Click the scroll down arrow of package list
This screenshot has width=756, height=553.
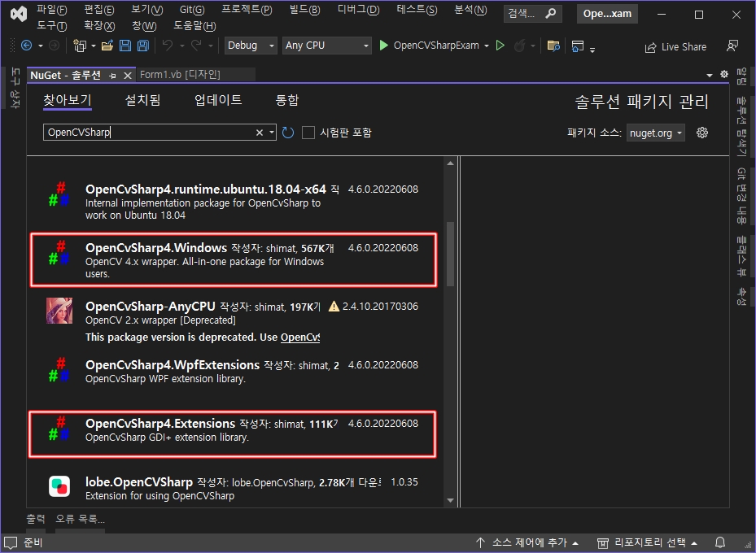click(x=450, y=500)
